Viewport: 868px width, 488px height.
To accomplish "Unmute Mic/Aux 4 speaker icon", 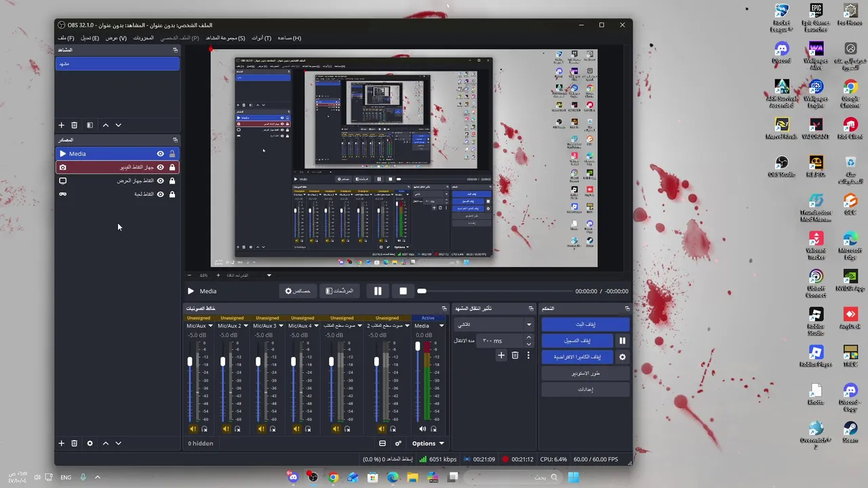I will 296,429.
